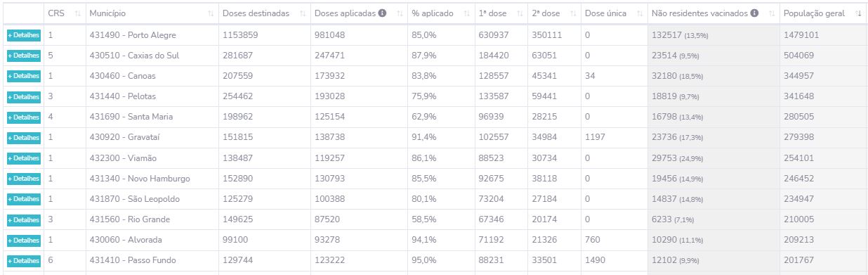Viewport: 868px width, 275px height.
Task: Expand details for Caxias do Sul
Action: 24,56
